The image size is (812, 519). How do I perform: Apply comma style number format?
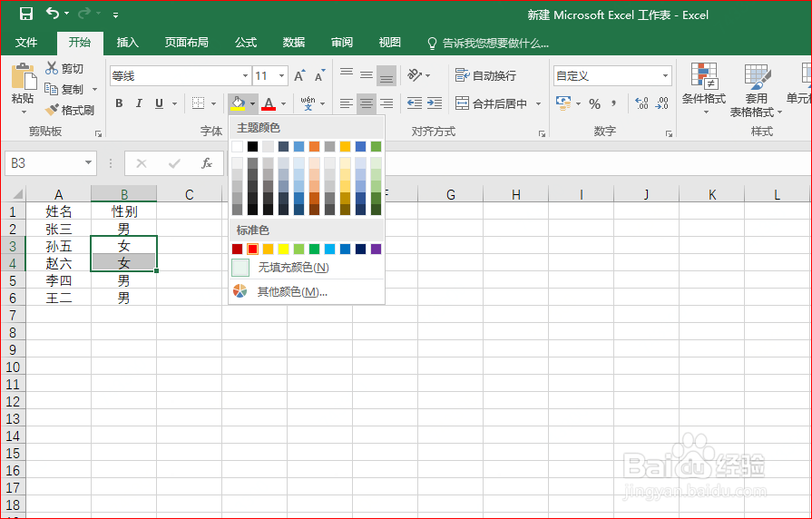pos(613,103)
